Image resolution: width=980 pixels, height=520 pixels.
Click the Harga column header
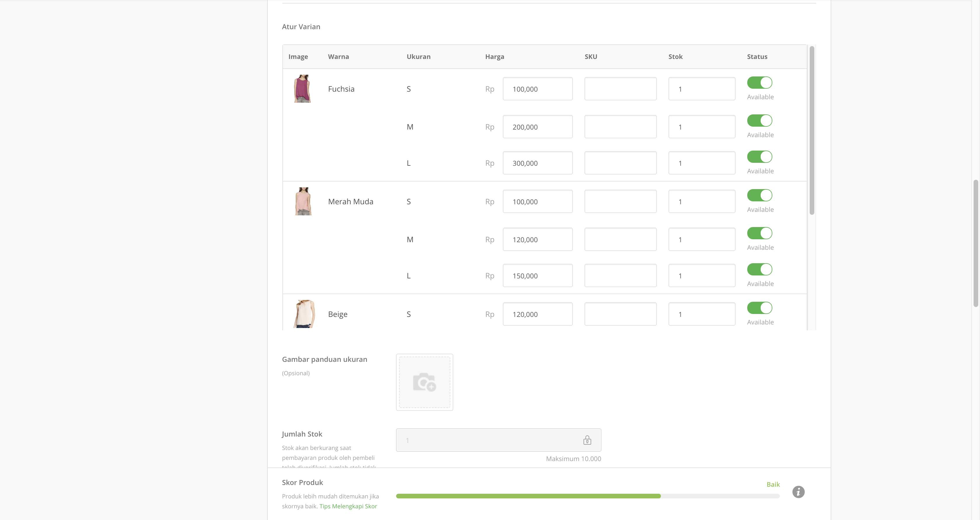tap(495, 56)
